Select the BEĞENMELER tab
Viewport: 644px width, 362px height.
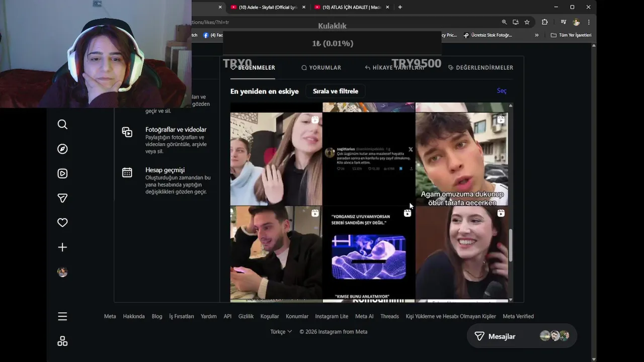[x=253, y=67]
